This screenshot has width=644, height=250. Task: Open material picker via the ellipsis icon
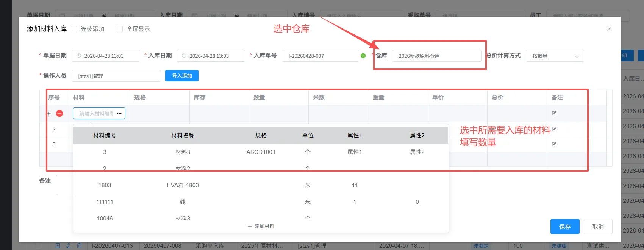pos(119,113)
